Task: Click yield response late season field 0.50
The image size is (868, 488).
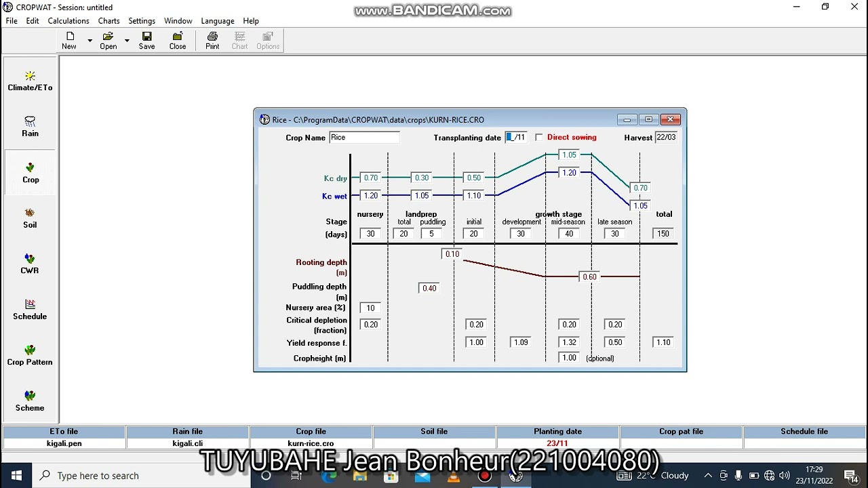Action: point(615,343)
